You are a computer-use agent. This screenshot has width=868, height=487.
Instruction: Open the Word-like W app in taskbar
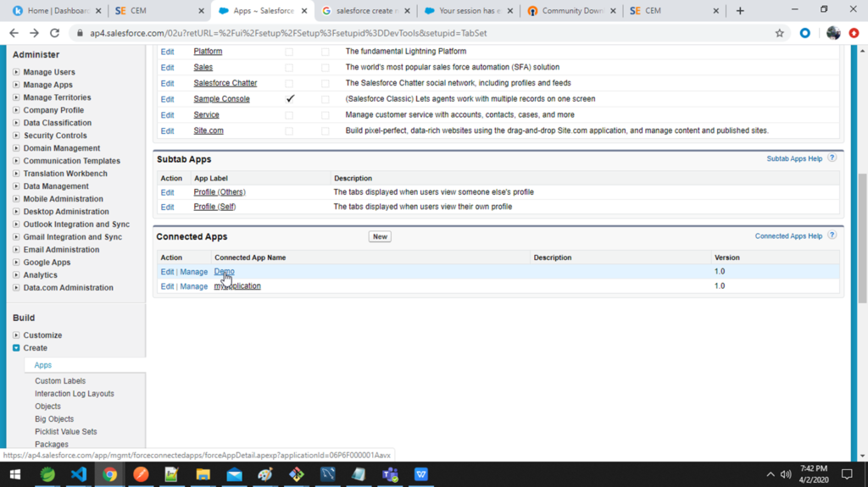click(421, 474)
